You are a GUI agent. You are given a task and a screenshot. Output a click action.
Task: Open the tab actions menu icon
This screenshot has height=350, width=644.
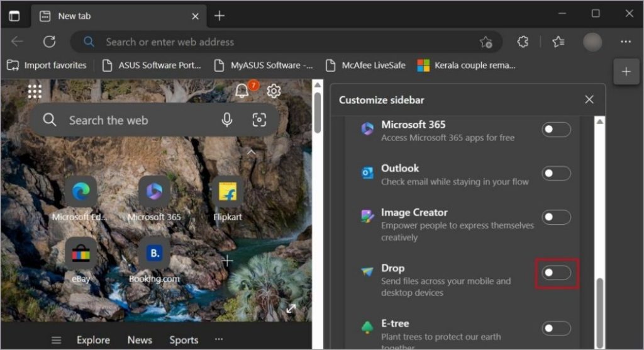point(14,16)
